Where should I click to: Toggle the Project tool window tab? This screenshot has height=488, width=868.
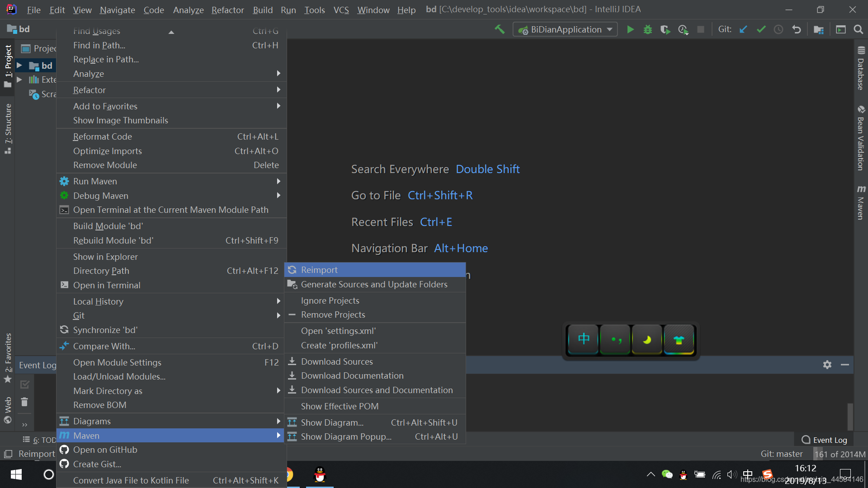tap(8, 66)
